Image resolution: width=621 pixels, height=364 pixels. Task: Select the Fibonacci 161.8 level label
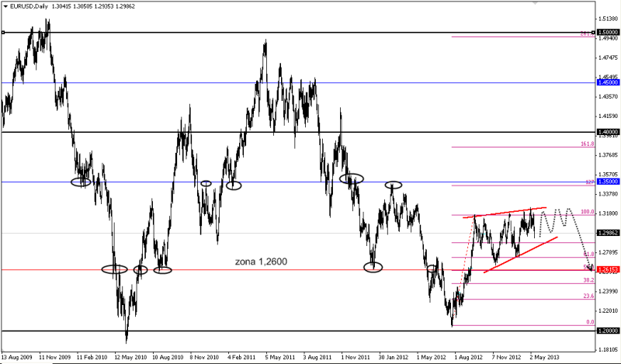coord(587,144)
